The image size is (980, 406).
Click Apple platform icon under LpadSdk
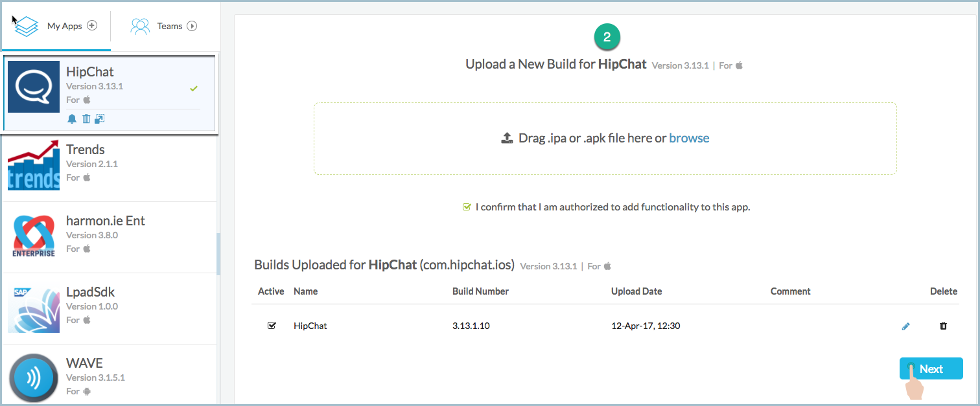[x=87, y=320]
